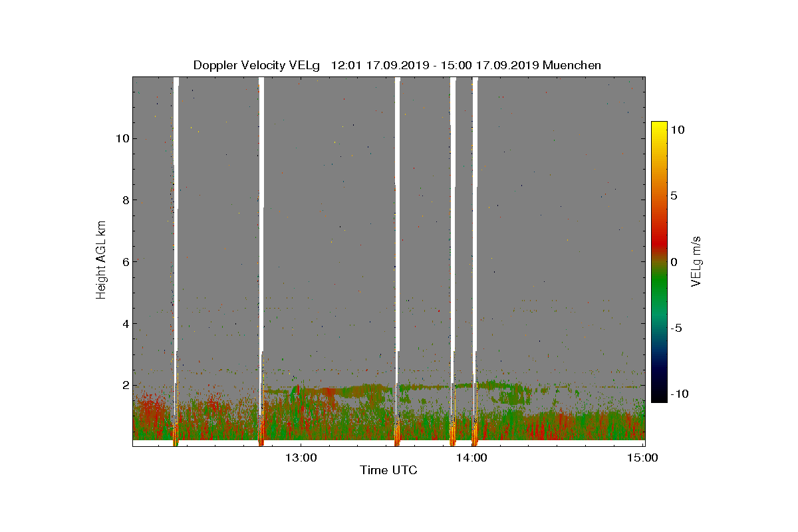The height and width of the screenshot is (532, 798).
Task: Click colorbar label '-5'
Action: tap(676, 329)
